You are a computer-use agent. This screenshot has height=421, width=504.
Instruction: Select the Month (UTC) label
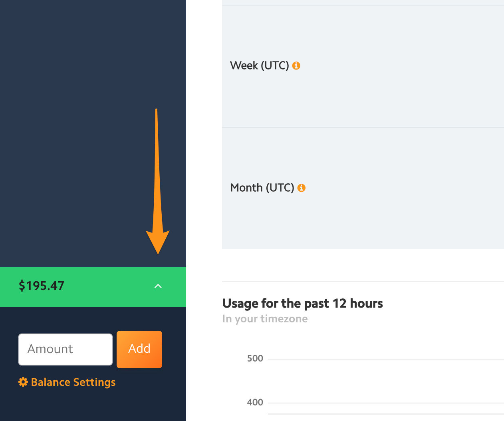click(x=262, y=188)
